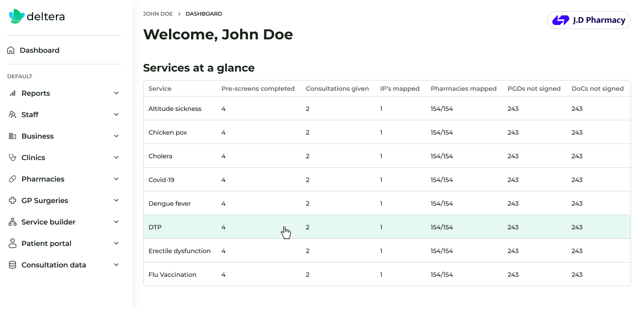
Task: Expand the Service builder chevron
Action: [x=116, y=222]
